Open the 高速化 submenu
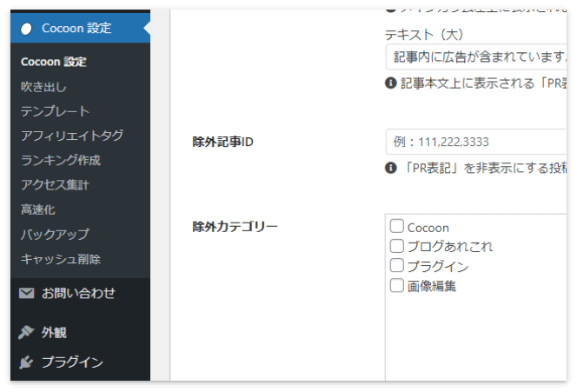This screenshot has width=577, height=392. [38, 209]
